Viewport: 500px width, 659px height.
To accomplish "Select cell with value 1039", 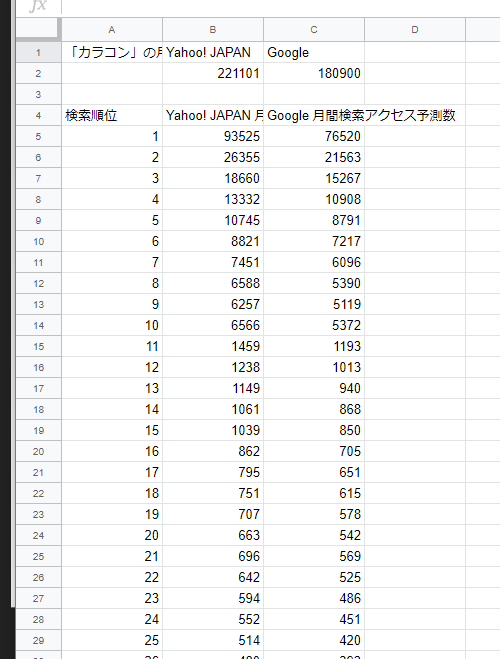I will 213,430.
